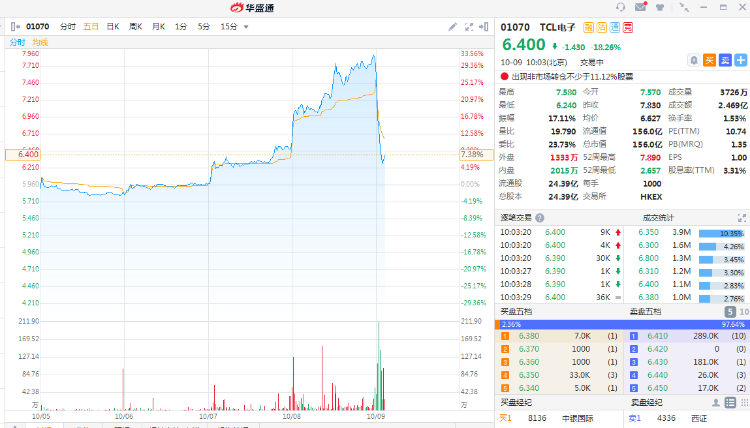The image size is (750, 428).
Task: Open the headset support icon in the title bar
Action: pyautogui.click(x=620, y=7)
